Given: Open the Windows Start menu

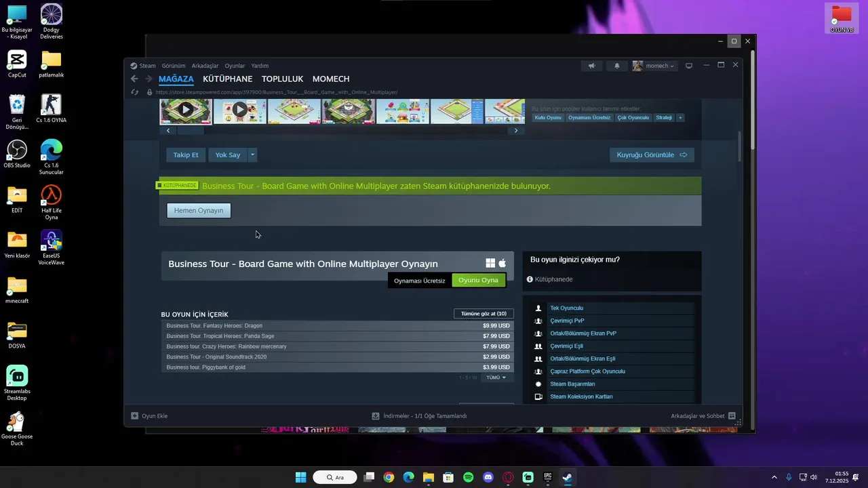Looking at the screenshot, I should coord(300,477).
